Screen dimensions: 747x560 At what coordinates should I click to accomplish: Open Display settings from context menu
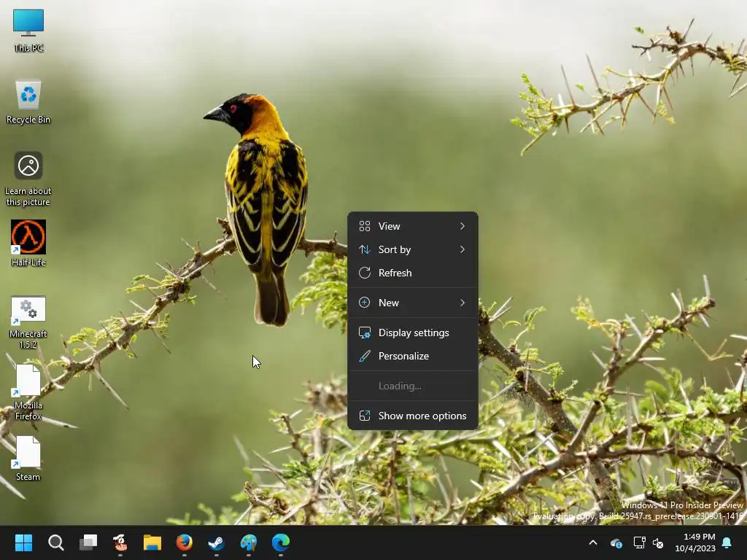pyautogui.click(x=413, y=332)
